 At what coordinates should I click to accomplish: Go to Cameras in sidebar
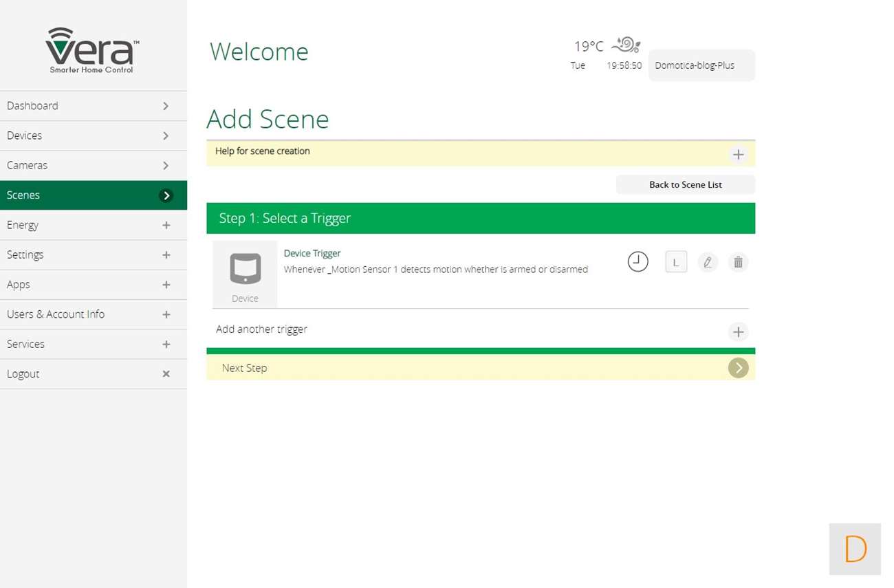tap(94, 165)
